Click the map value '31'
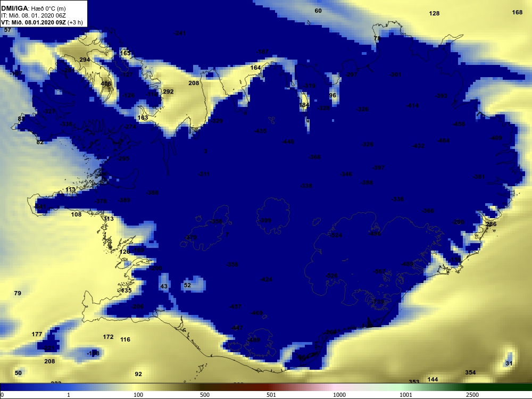This screenshot has height=399, width=532. (x=509, y=363)
